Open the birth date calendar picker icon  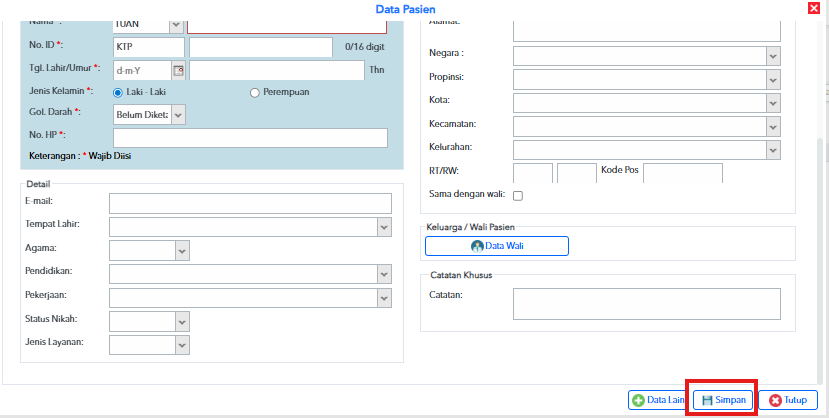tap(179, 70)
